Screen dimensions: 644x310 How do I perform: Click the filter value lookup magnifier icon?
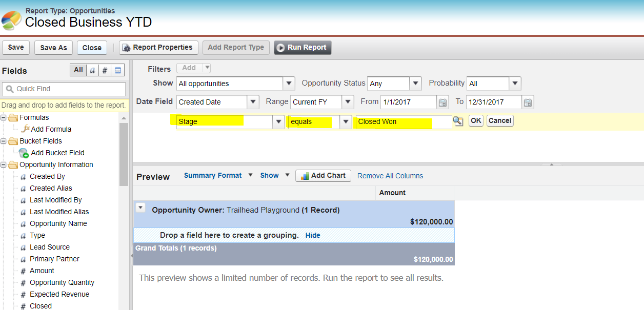click(x=457, y=121)
